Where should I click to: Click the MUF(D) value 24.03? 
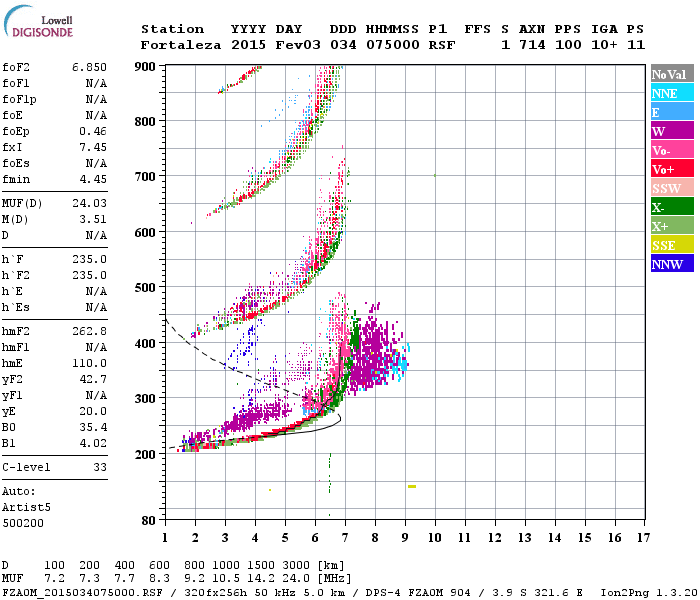(x=89, y=204)
